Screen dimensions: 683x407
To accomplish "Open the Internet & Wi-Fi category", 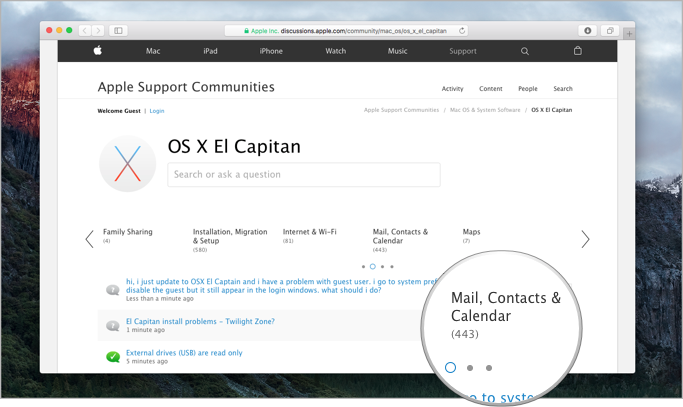I will pyautogui.click(x=309, y=232).
